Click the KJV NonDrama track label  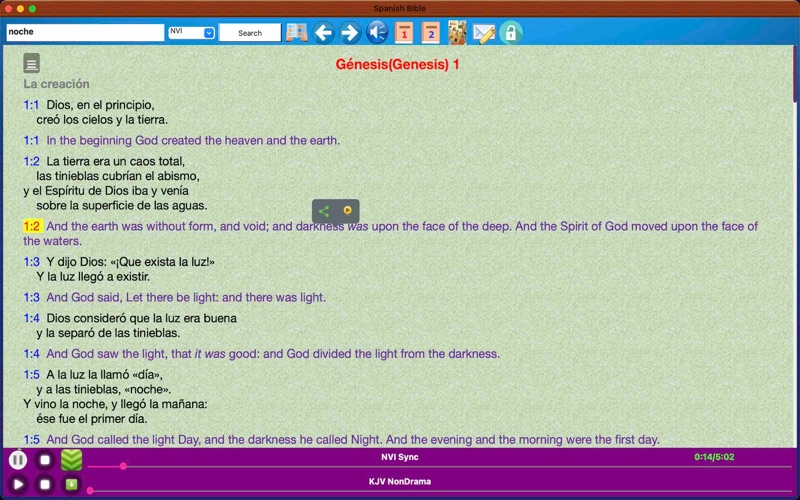coord(399,481)
